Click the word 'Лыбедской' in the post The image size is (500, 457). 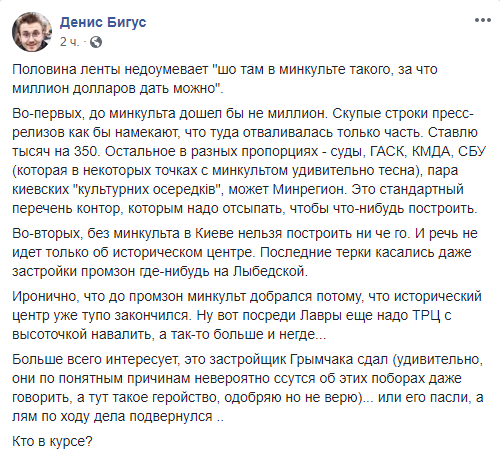click(x=269, y=271)
